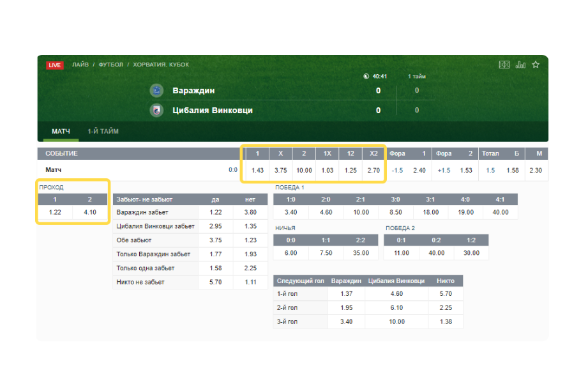The height and width of the screenshot is (386, 588).
Task: Select exact score 2:0 odds 4.60
Action: pos(326,213)
